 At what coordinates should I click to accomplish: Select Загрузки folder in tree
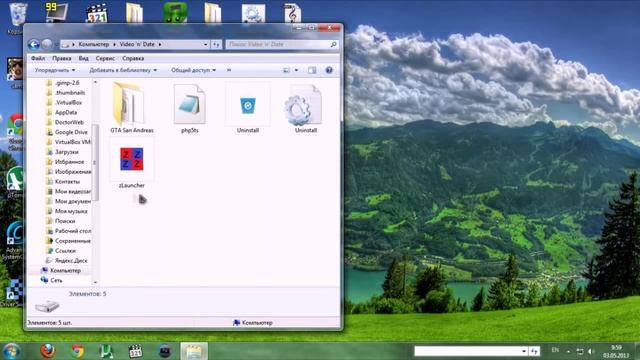click(62, 152)
